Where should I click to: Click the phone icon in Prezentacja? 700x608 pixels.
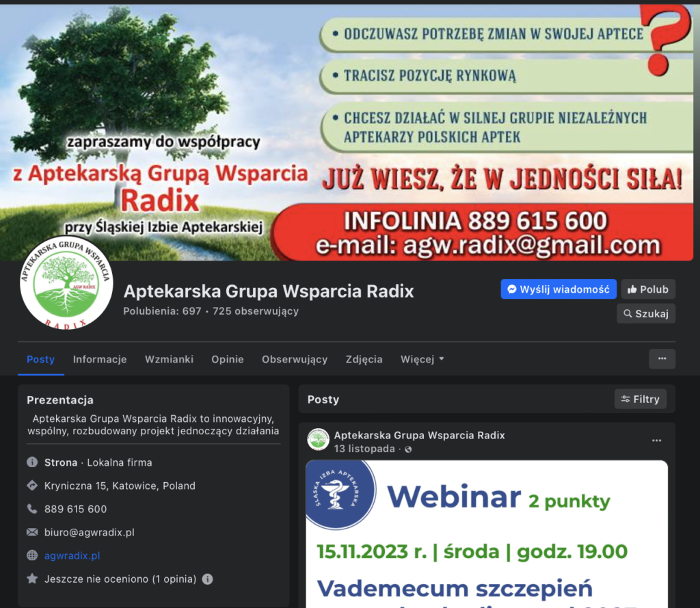point(32,509)
